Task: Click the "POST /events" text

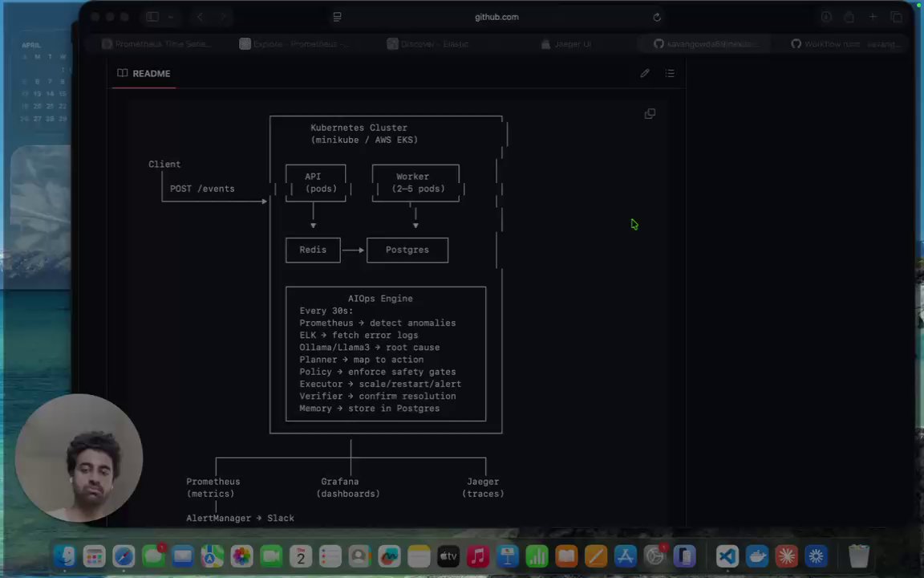Action: [x=202, y=189]
